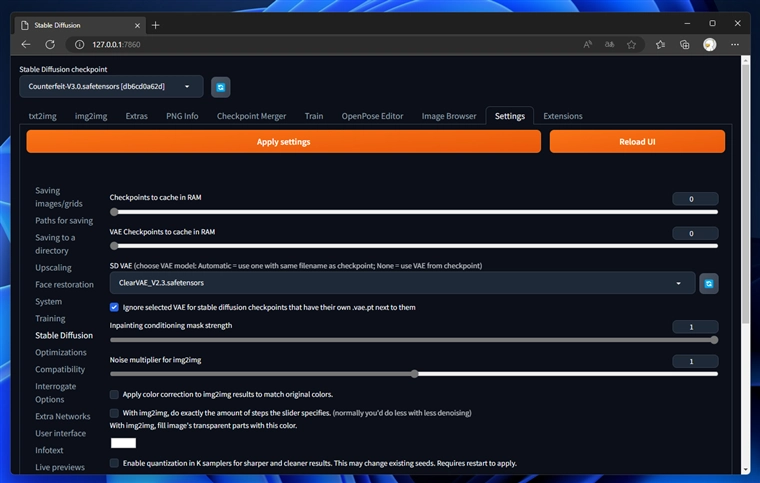View site information icon in address bar
Screen dimensions: 760x483
[79, 45]
